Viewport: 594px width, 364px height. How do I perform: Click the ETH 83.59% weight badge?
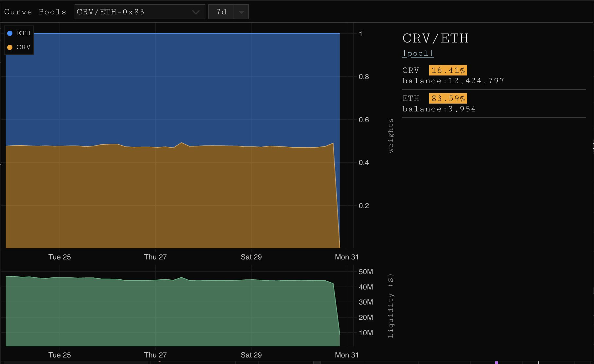(448, 98)
